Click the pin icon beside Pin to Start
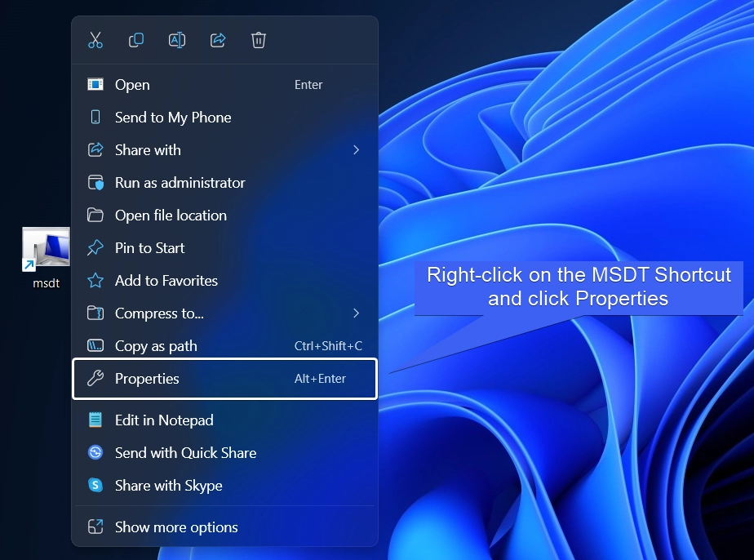This screenshot has height=560, width=754. (95, 248)
